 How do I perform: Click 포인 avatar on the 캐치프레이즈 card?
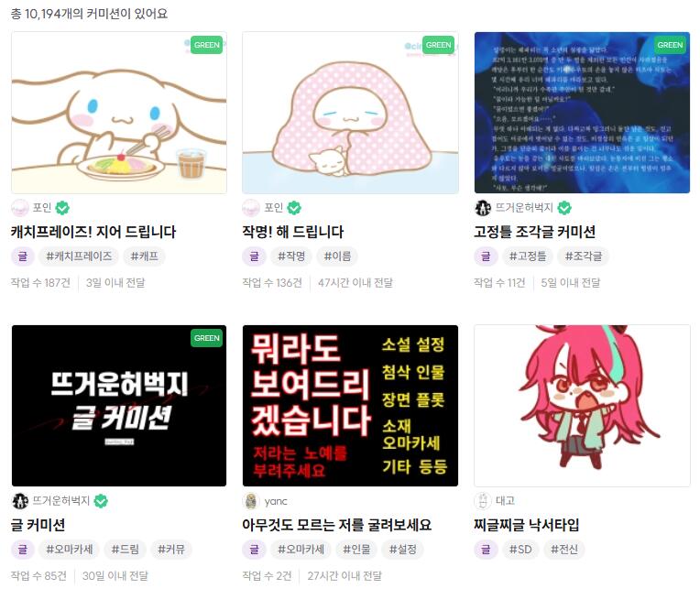pos(19,208)
